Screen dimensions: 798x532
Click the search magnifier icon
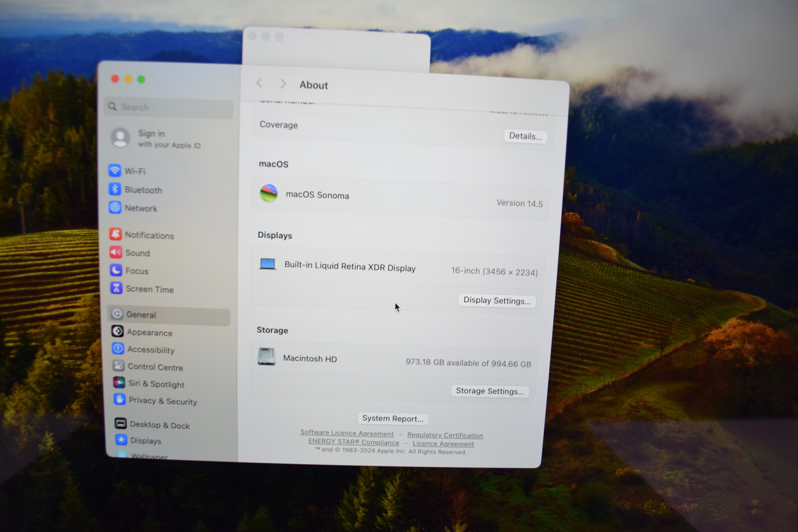(112, 107)
